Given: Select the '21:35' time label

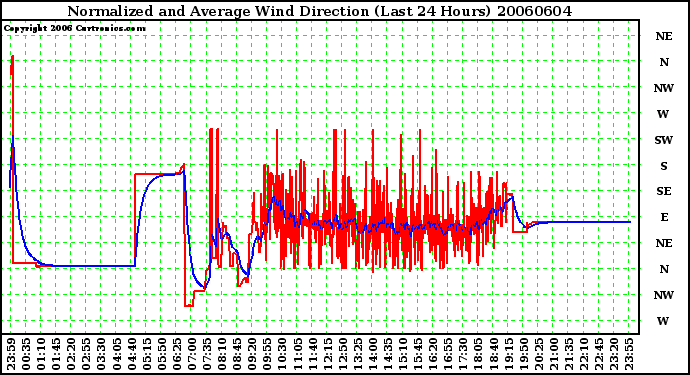Looking at the screenshot, I should click(568, 354).
